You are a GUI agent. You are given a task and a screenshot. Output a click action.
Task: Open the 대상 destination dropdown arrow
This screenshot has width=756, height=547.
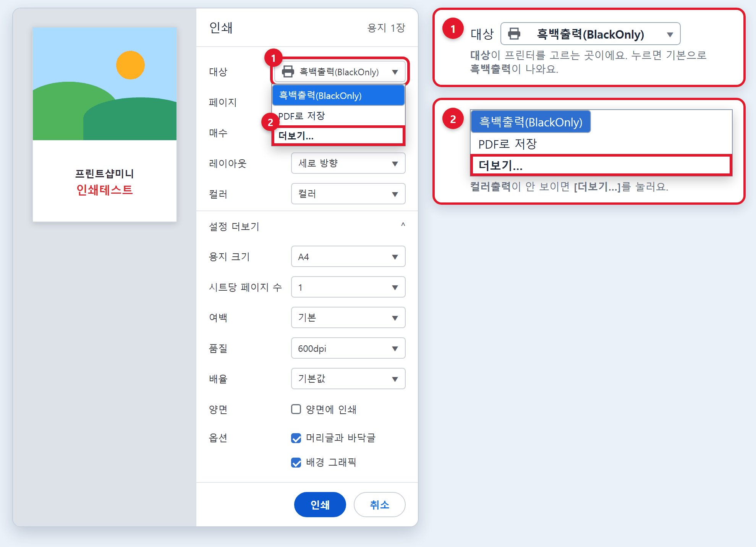(x=395, y=72)
